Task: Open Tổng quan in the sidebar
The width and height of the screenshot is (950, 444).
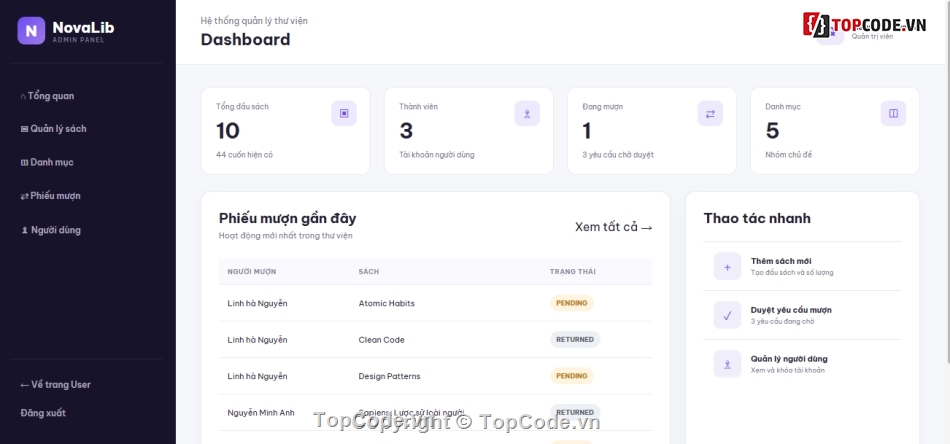Action: click(47, 96)
